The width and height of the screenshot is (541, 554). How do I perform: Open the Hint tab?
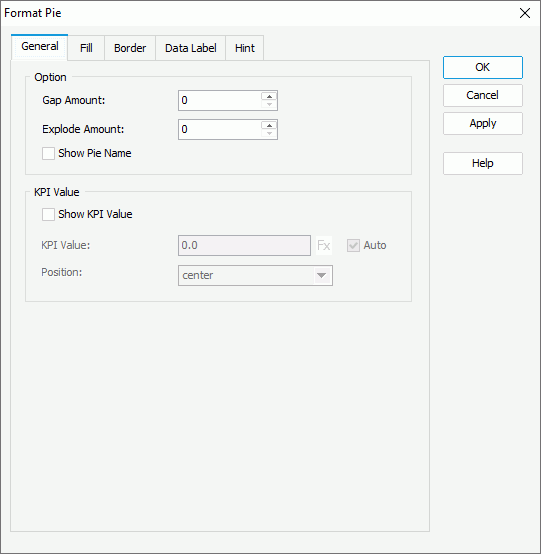[x=245, y=48]
